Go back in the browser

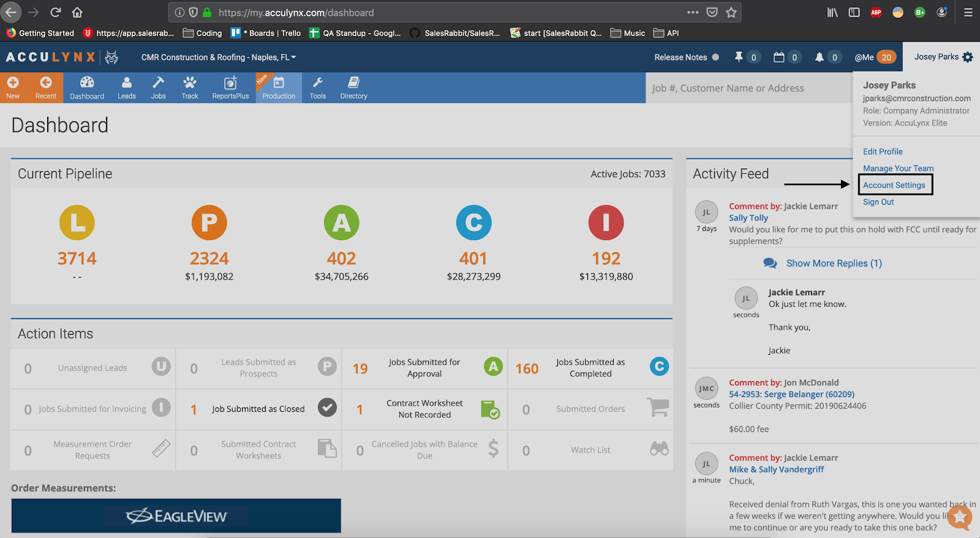pyautogui.click(x=11, y=12)
